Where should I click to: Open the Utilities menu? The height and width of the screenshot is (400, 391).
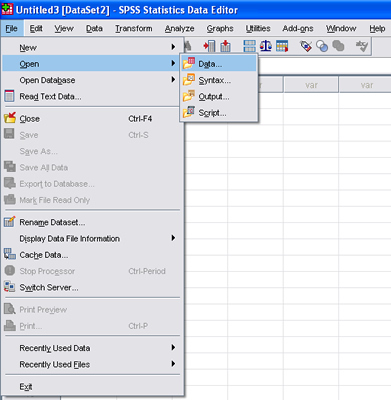(258, 29)
